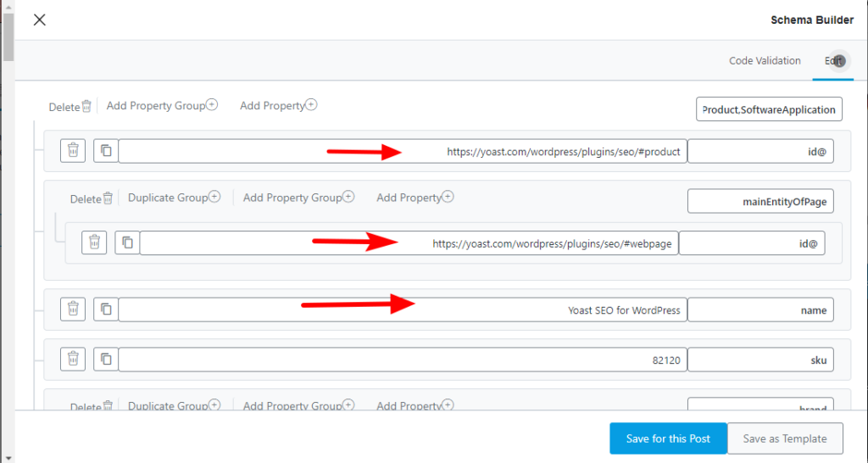
Task: Duplicate the #product id row using copy icon
Action: pos(106,151)
